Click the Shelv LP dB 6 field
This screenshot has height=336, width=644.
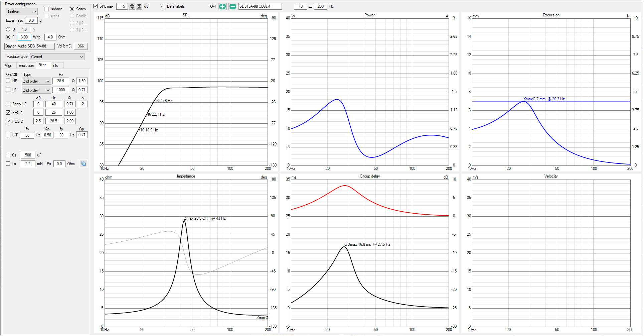pyautogui.click(x=38, y=104)
